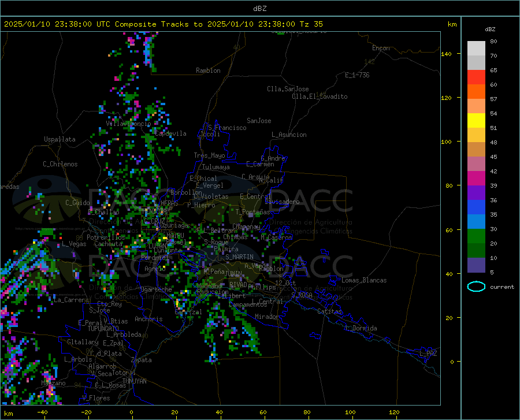Click the cyan 'current' ellipse legend icon
Viewport: 520px width, 420px height.
pos(476,287)
